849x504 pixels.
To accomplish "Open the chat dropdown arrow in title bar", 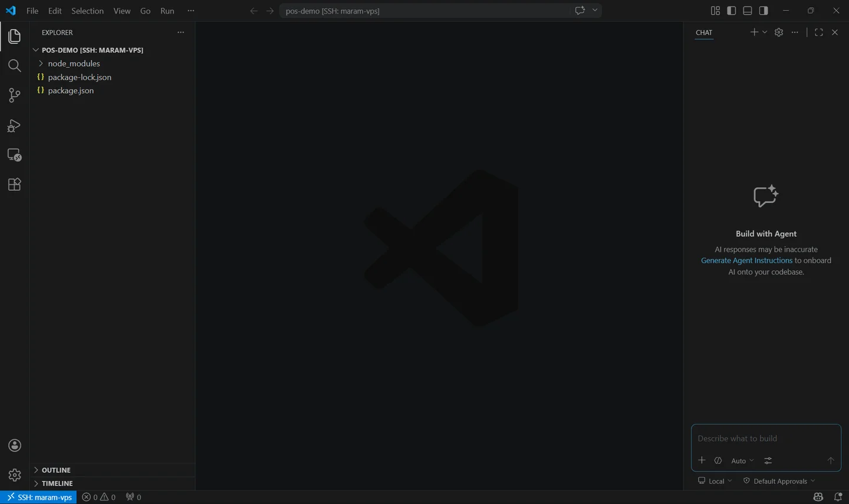I will coord(595,10).
